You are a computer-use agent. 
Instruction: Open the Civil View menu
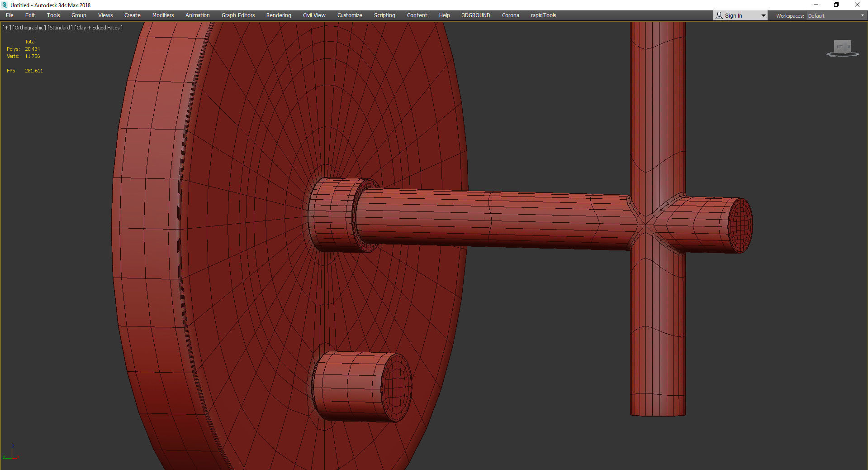(314, 15)
